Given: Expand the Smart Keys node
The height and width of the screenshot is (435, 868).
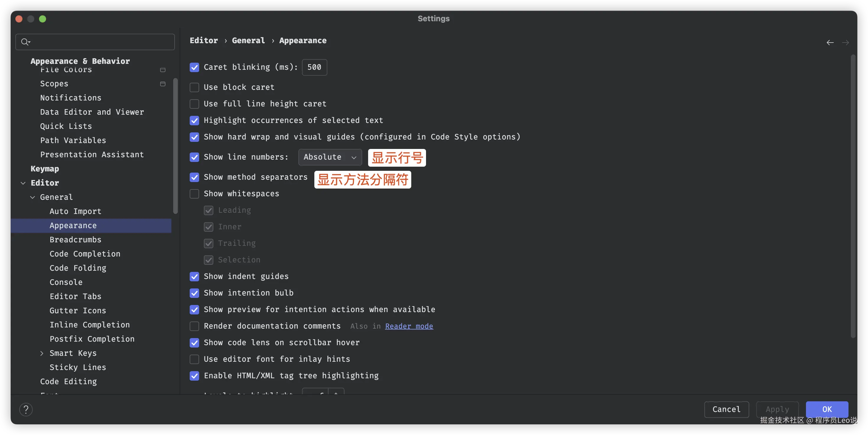Looking at the screenshot, I should tap(42, 353).
